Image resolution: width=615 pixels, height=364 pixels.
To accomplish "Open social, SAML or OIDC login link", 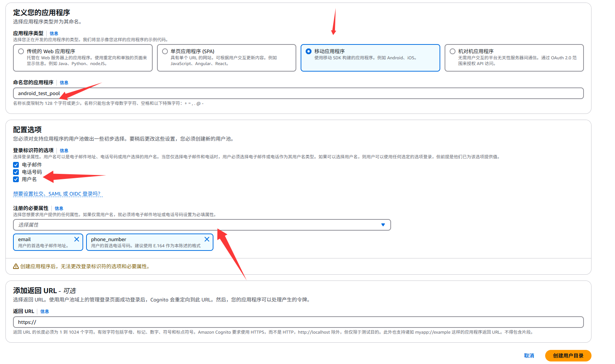I will [57, 194].
